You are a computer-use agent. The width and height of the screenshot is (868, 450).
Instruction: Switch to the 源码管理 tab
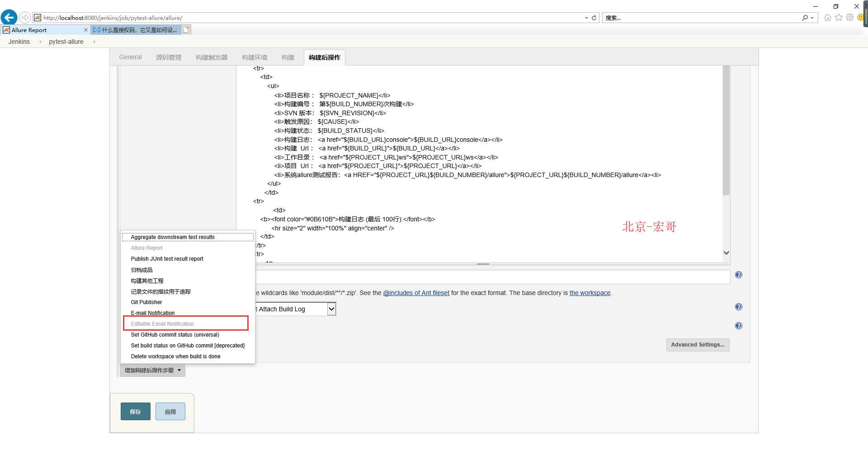(x=169, y=57)
